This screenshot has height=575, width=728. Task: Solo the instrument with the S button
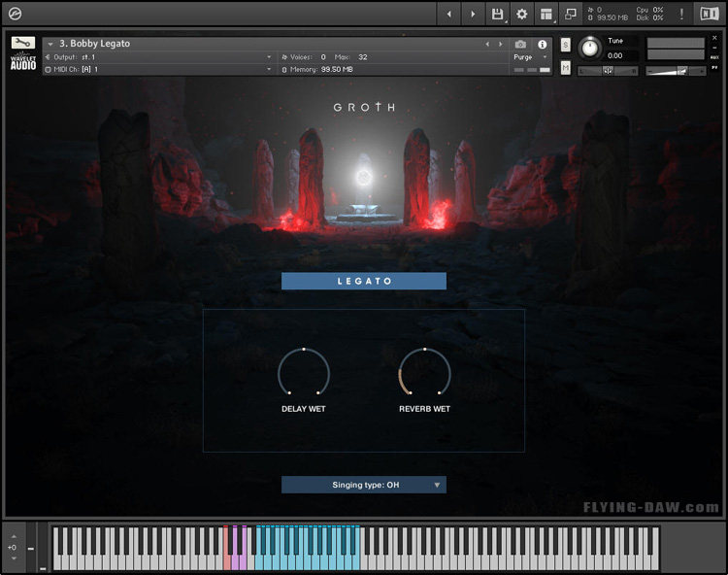[565, 45]
